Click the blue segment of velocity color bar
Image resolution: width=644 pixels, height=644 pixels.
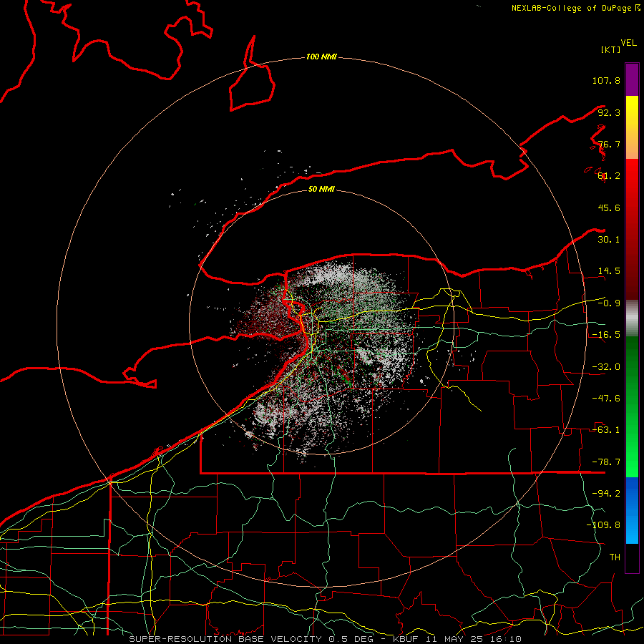pyautogui.click(x=632, y=510)
